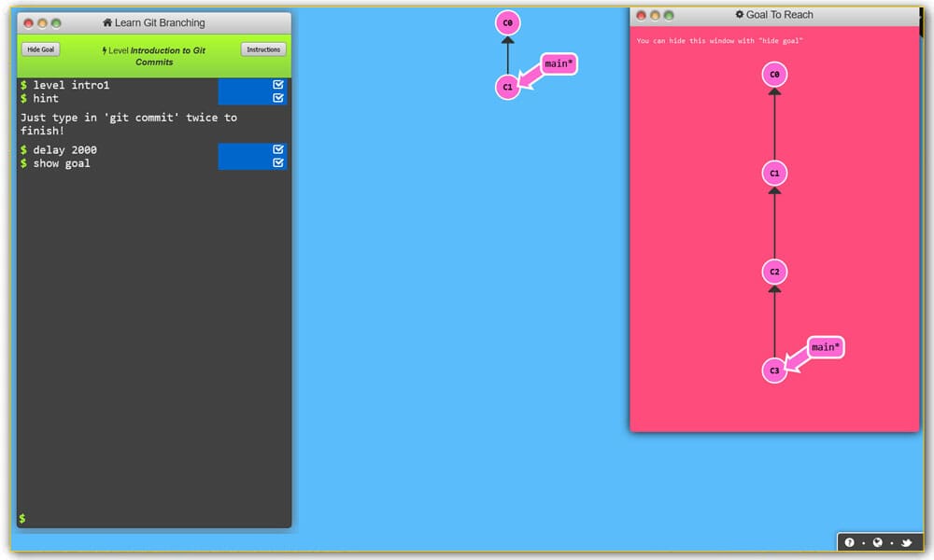934x560 pixels.
Task: Toggle checkbox next to 'level intro1' command
Action: click(278, 85)
